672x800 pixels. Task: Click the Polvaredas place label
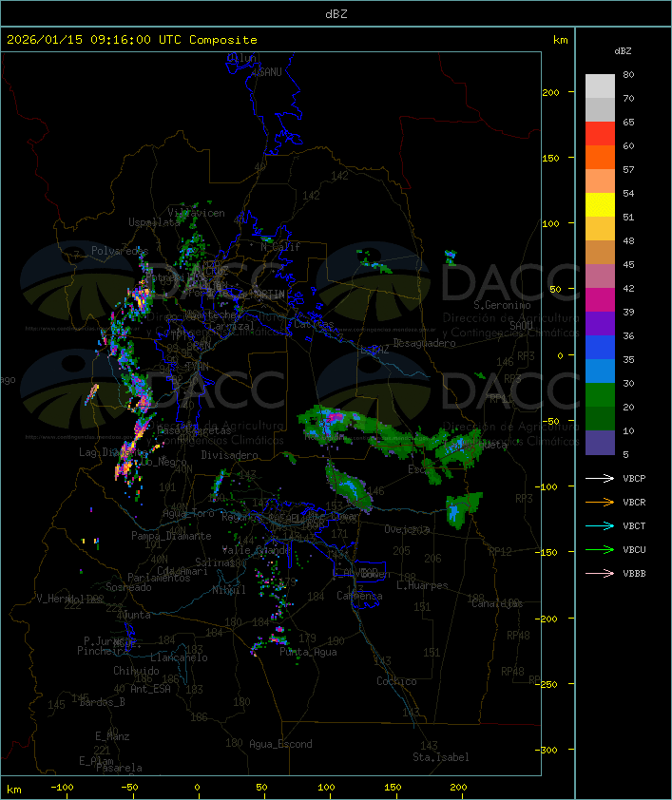(120, 251)
